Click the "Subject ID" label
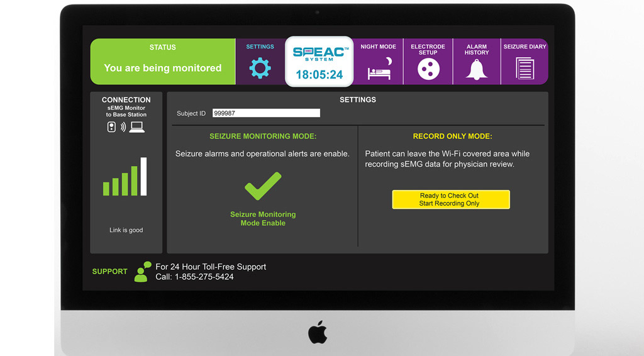 pyautogui.click(x=191, y=113)
